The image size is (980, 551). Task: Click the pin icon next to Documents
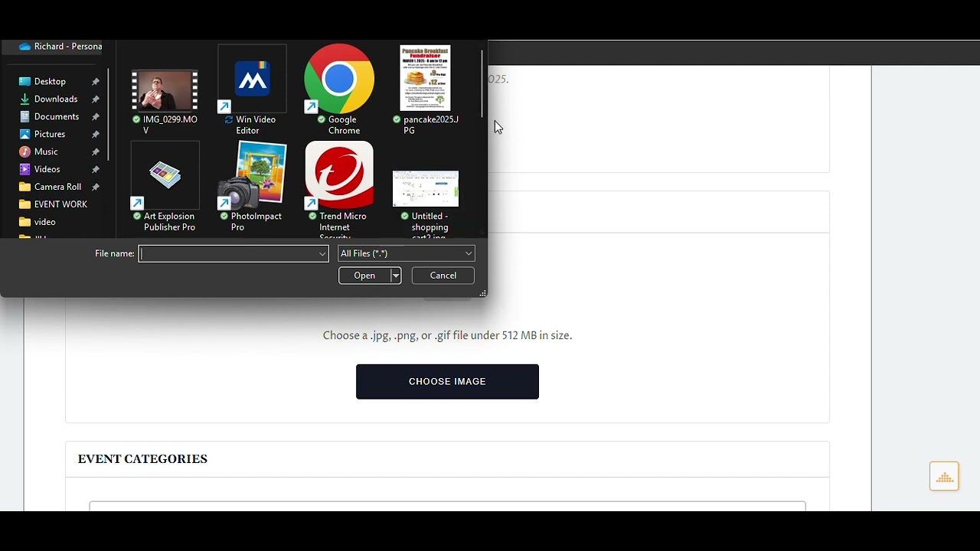[96, 117]
